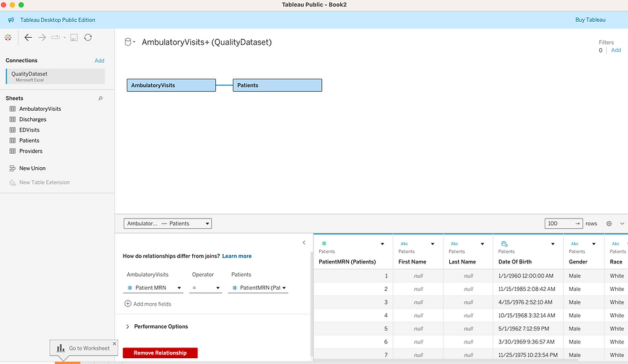
Task: Click Tableau Desktop Public Edition text
Action: 58,20
